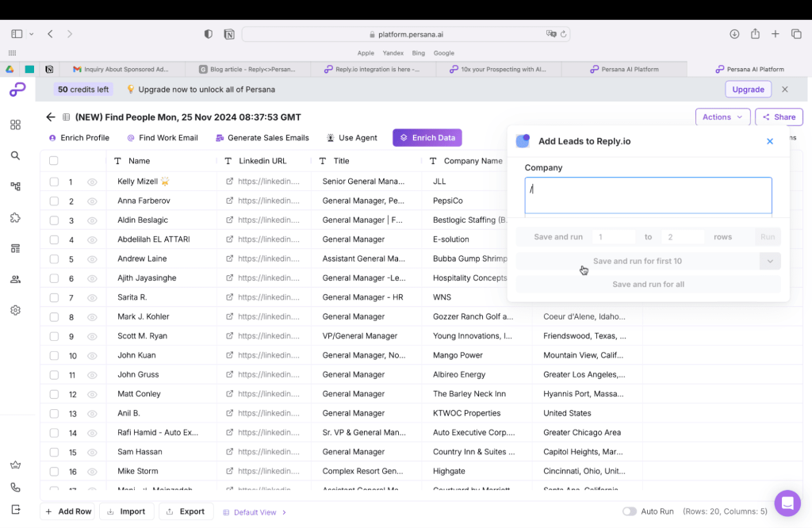
Task: Open the Default View selector
Action: pyautogui.click(x=255, y=512)
